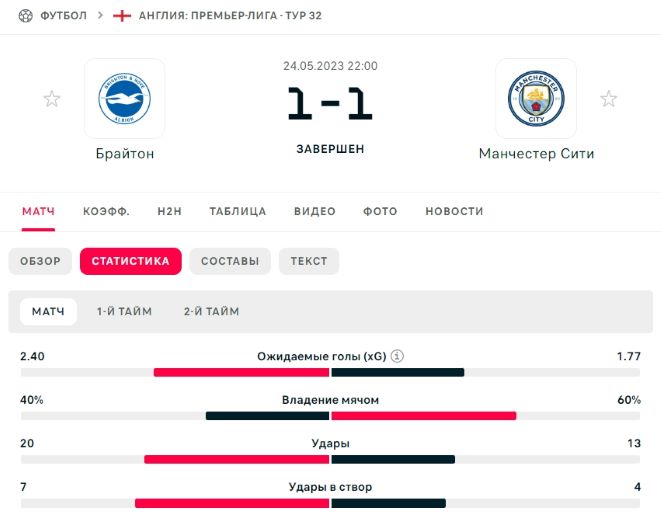This screenshot has width=661, height=515.
Task: Click the football icon in the breadcrumb
Action: pos(26,16)
